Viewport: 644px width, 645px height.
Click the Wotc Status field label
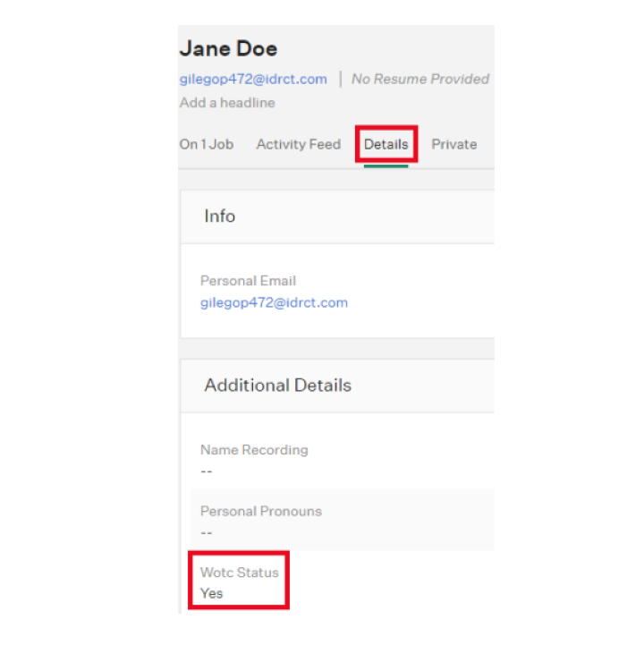(239, 573)
